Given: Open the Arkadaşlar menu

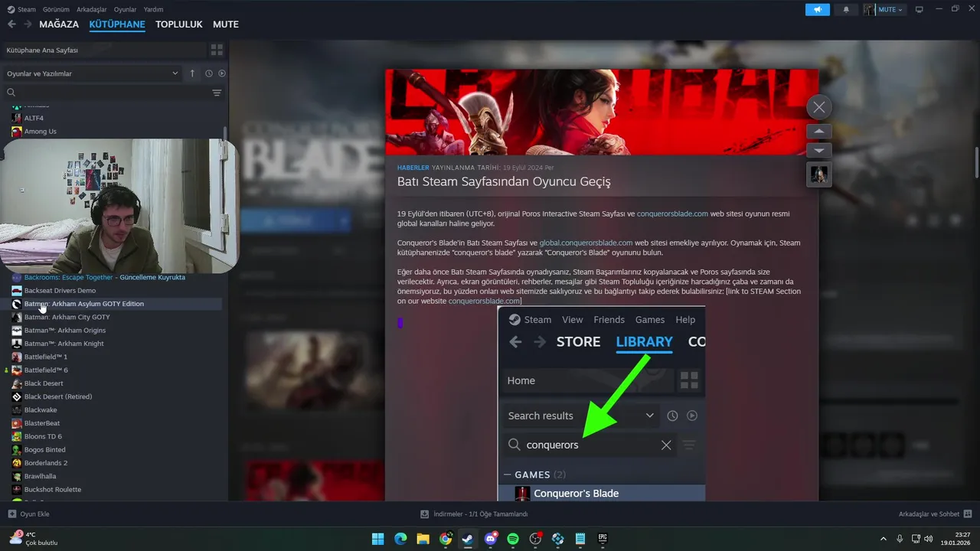Looking at the screenshot, I should (92, 9).
